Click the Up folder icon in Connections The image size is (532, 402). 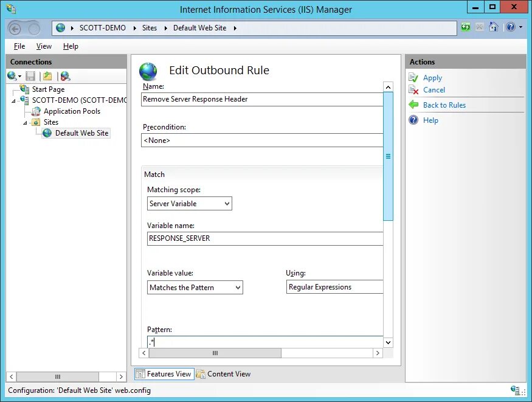47,76
